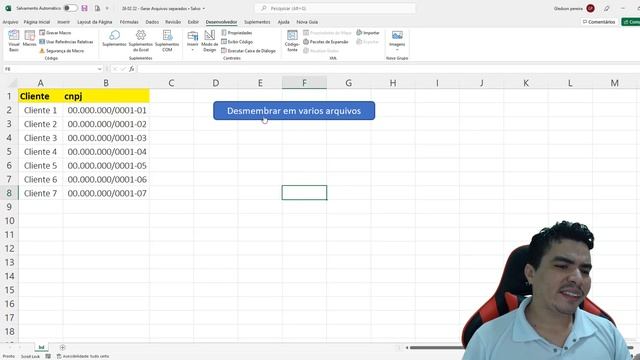Open the Arquivo menu

10,22
